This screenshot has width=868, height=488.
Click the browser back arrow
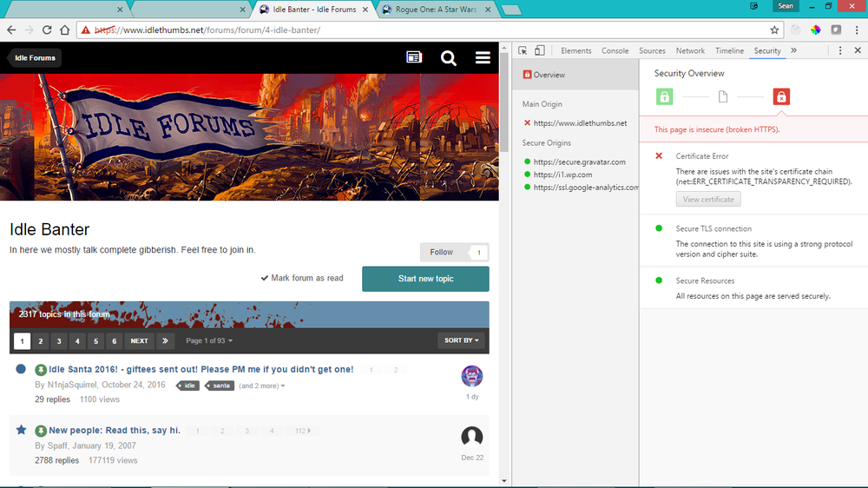coord(11,30)
